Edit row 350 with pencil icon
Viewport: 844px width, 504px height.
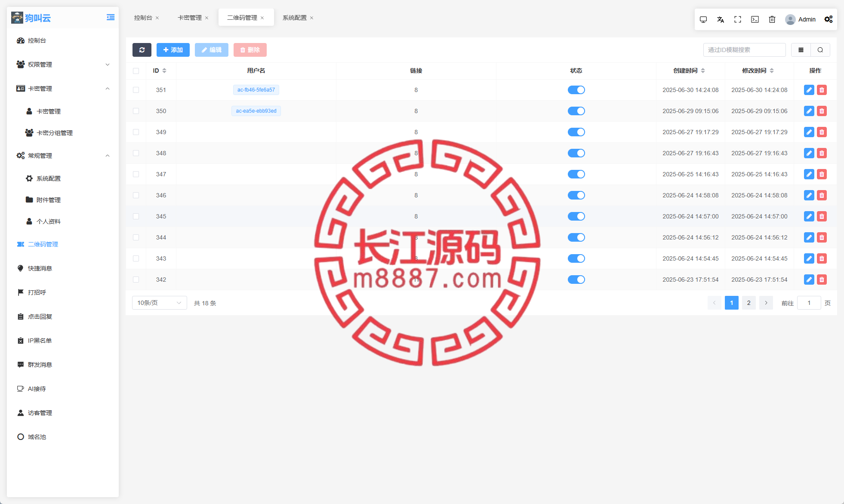809,111
